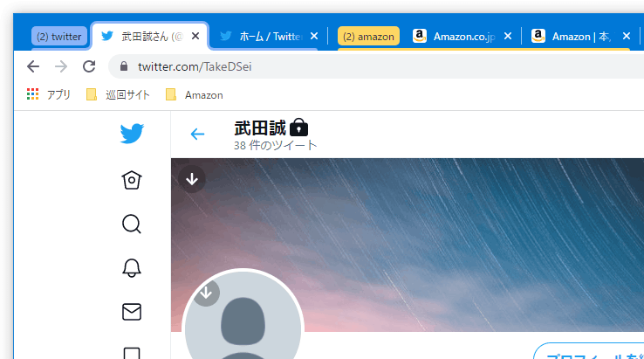Click the protected account lock icon

[x=298, y=128]
